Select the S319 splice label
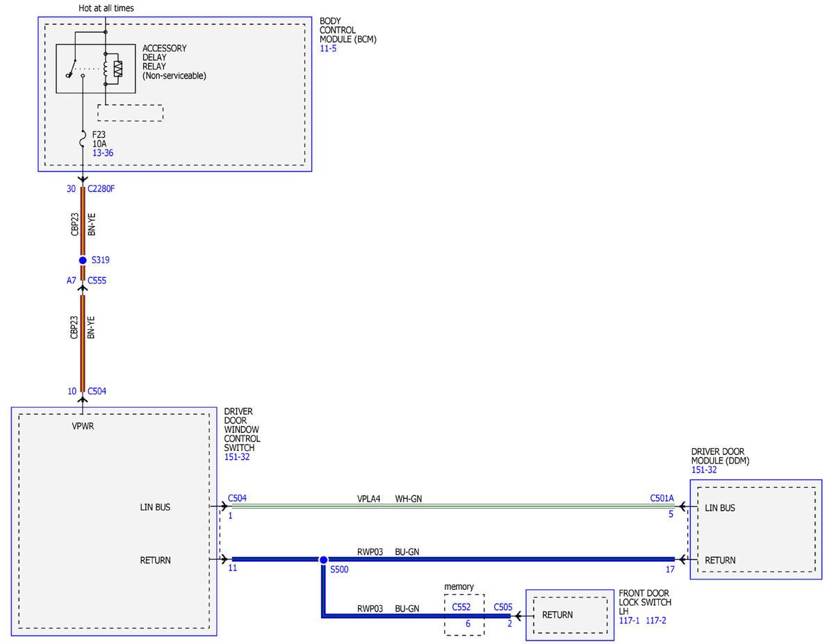The image size is (834, 644). (x=101, y=260)
